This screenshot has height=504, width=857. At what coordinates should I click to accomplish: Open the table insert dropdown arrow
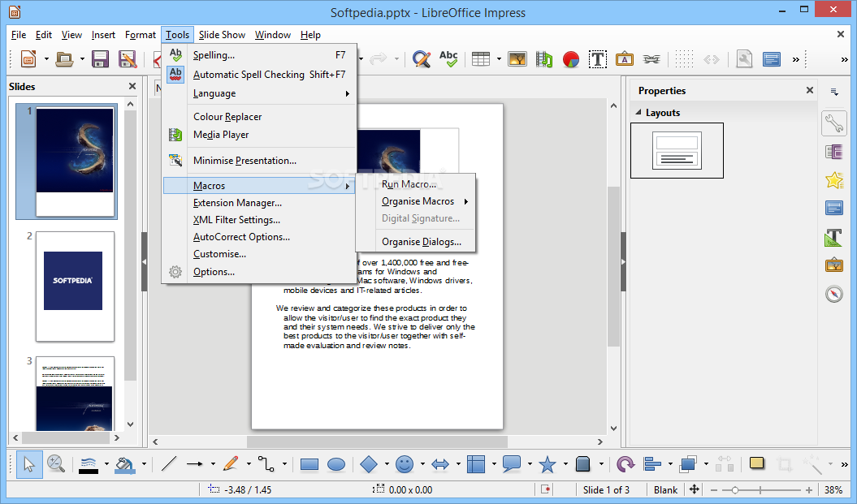(x=499, y=59)
